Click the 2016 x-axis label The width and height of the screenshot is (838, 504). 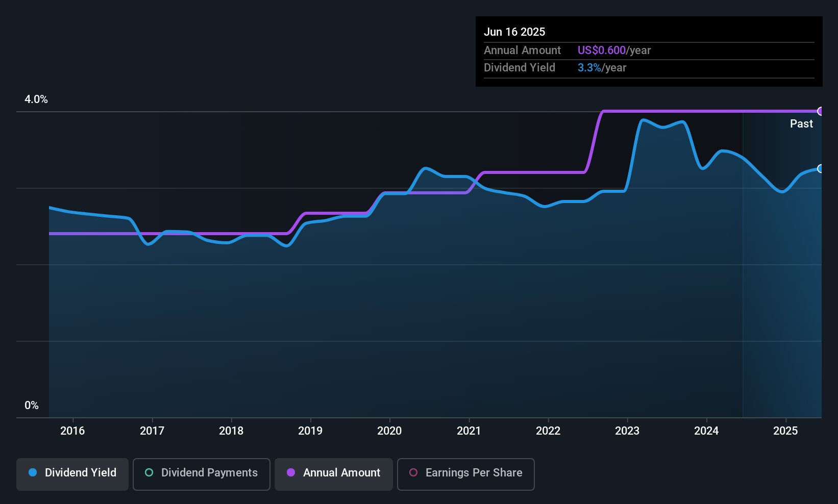click(x=72, y=431)
